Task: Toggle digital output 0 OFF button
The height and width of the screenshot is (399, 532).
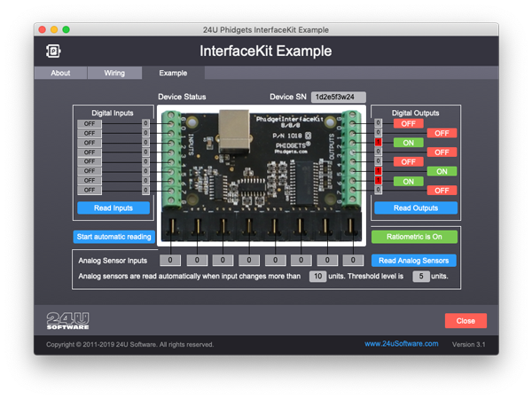Action: coord(408,123)
